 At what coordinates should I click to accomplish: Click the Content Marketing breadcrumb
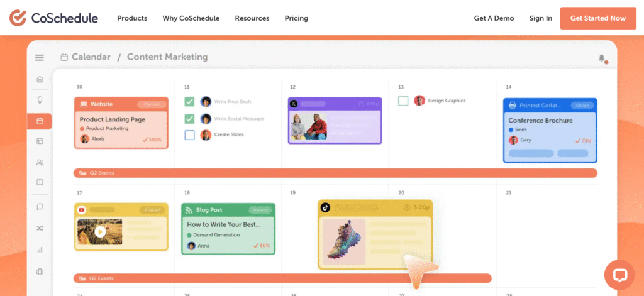(167, 57)
